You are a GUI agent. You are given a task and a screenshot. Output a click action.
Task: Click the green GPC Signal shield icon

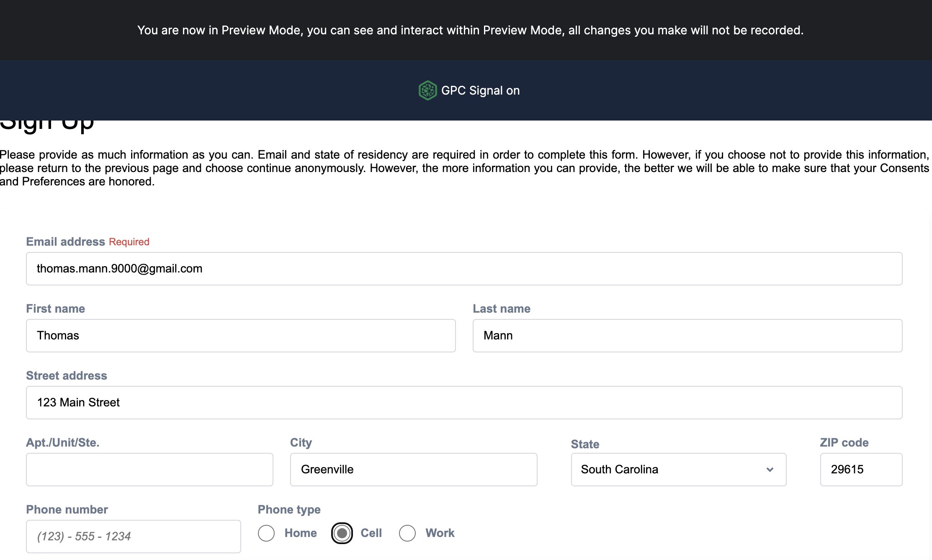coord(427,90)
